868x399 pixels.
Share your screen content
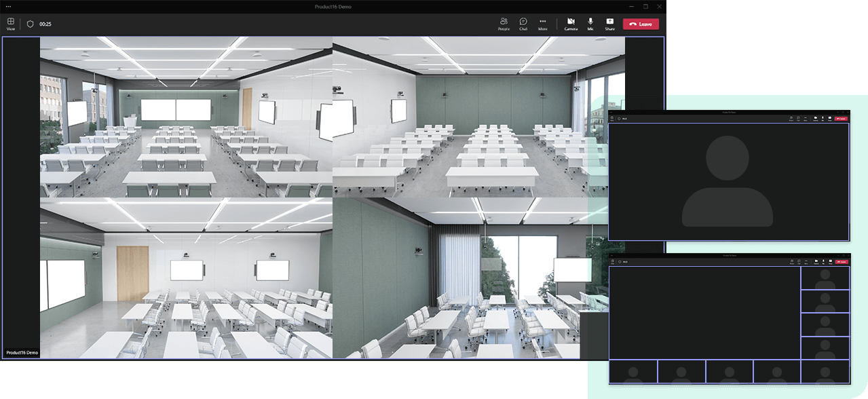609,24
